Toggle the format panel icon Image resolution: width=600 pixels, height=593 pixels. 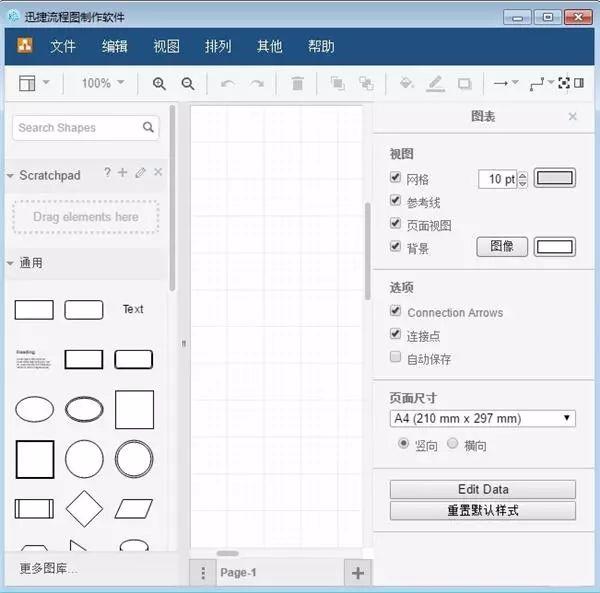coord(579,83)
